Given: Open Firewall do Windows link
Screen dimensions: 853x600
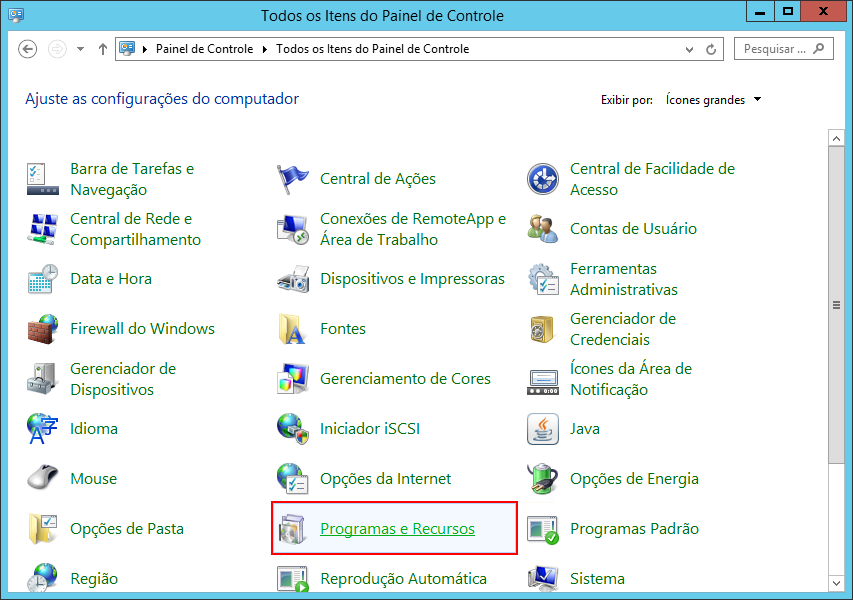Looking at the screenshot, I should pyautogui.click(x=143, y=329).
